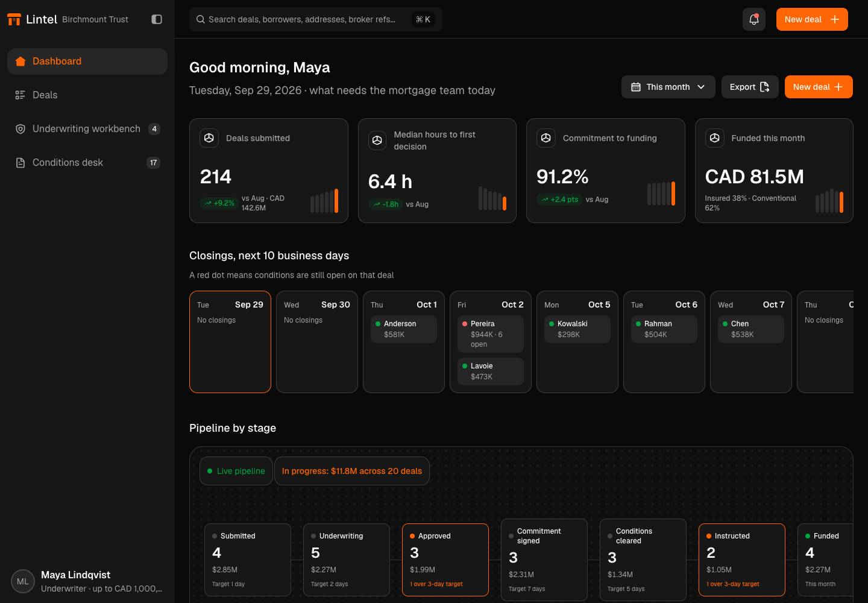Click the -1.8h trend badge
The width and height of the screenshot is (868, 603).
click(385, 204)
